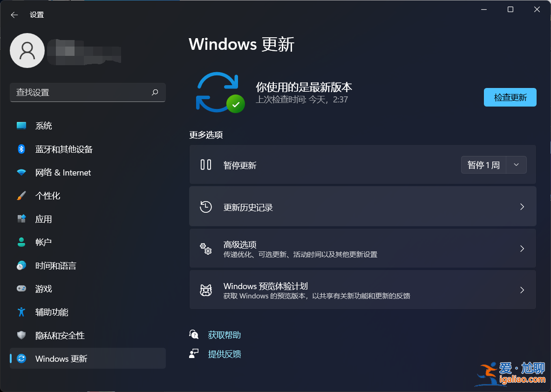The height and width of the screenshot is (392, 551).
Task: Click the 帐户 person icon in sidebar
Action: click(x=21, y=242)
